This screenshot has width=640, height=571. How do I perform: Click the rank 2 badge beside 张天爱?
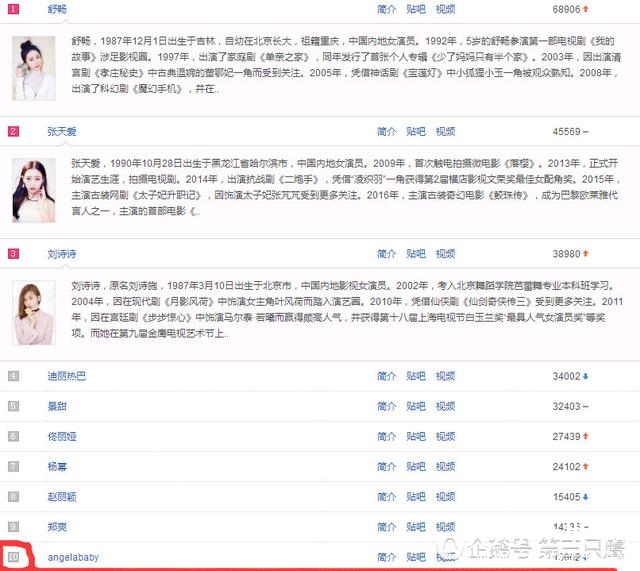tap(13, 131)
